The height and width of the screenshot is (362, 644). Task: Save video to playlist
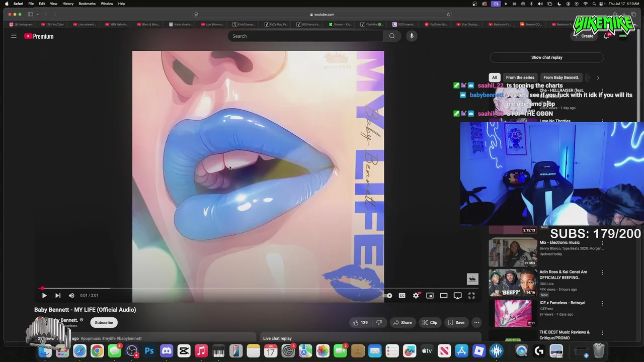pos(456,323)
